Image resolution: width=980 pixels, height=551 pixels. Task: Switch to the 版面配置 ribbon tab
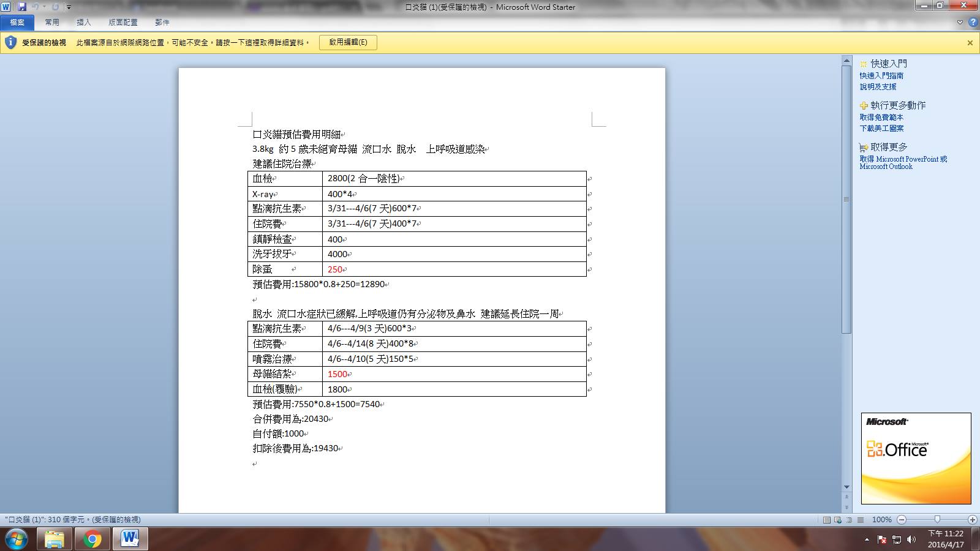(123, 23)
